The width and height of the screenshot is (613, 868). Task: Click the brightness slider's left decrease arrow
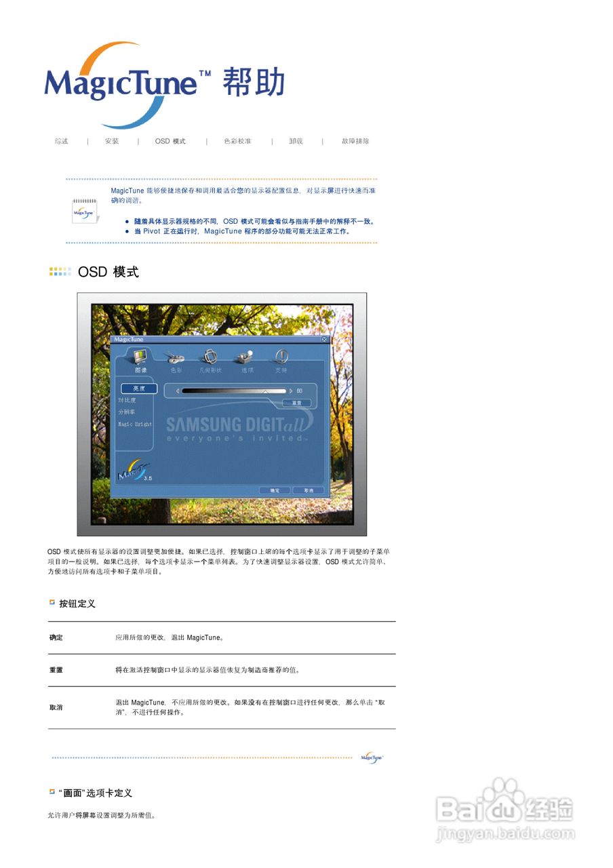pos(178,391)
